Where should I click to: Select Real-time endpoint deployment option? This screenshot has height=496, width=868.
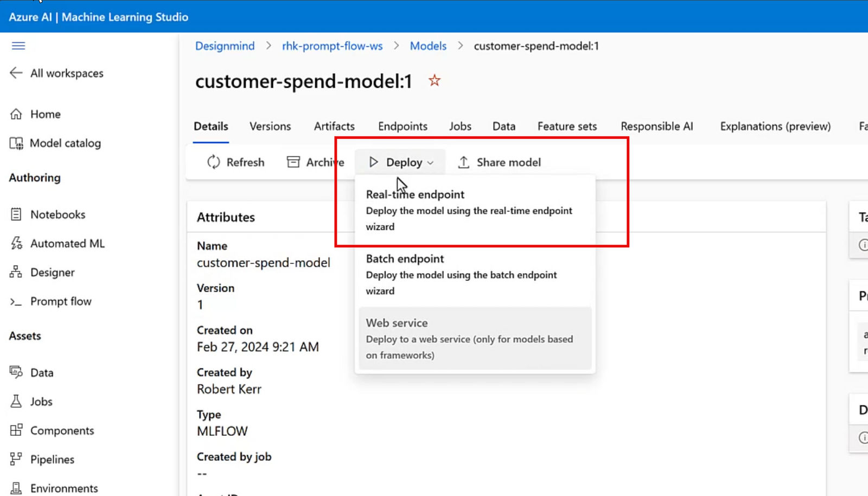[414, 194]
